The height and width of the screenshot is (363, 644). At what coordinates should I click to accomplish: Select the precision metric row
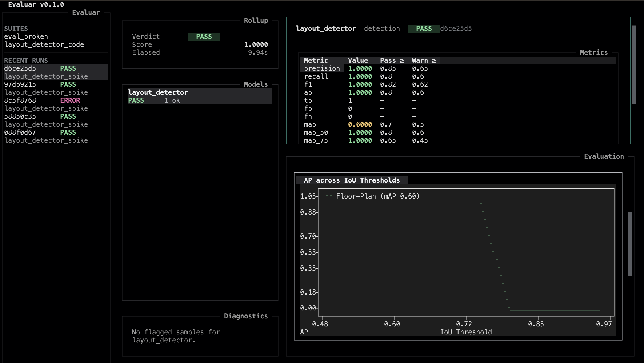(458, 68)
